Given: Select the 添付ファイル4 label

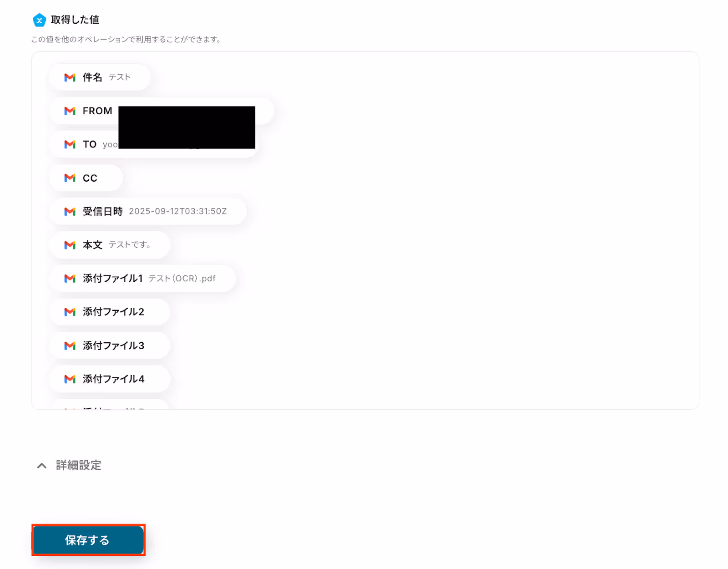Looking at the screenshot, I should (x=113, y=379).
